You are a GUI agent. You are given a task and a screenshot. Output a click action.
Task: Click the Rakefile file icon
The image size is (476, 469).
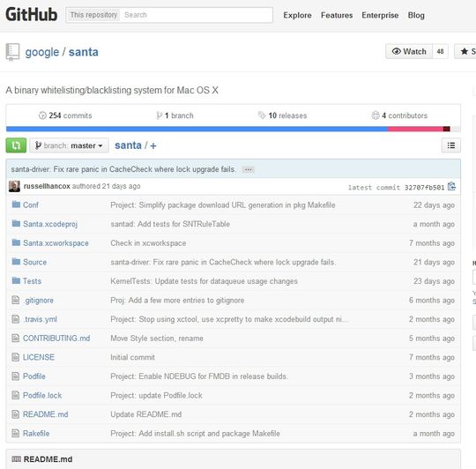point(16,433)
